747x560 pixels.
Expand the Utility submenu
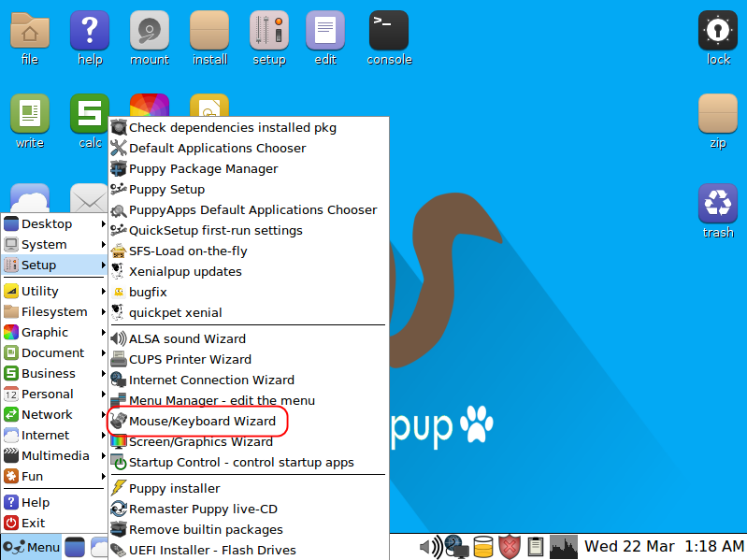(54, 291)
